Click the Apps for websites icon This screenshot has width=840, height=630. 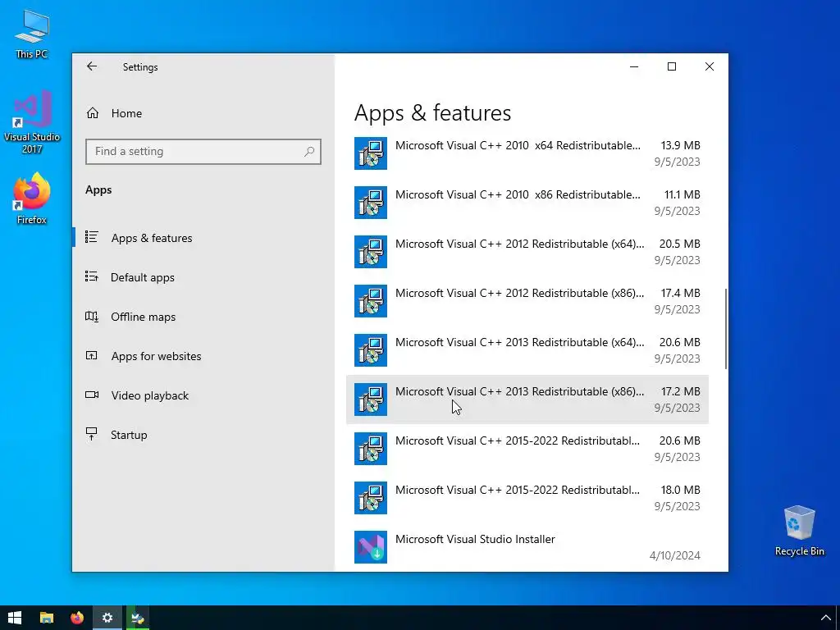point(92,355)
